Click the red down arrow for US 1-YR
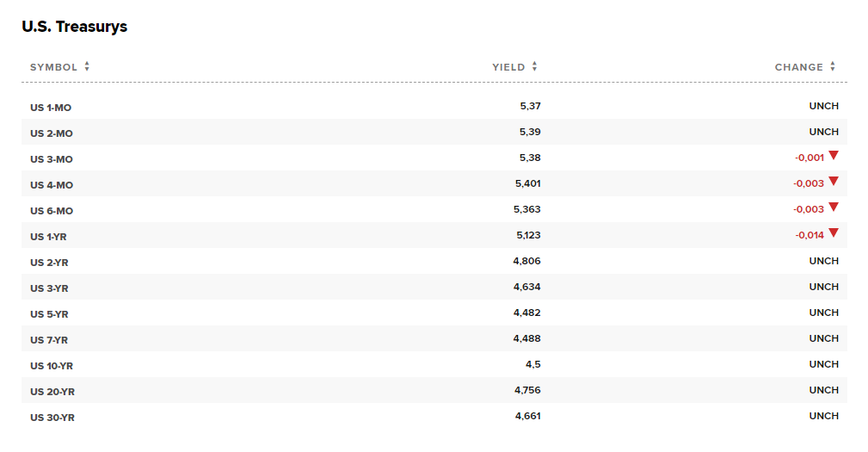This screenshot has width=868, height=452. (x=834, y=233)
